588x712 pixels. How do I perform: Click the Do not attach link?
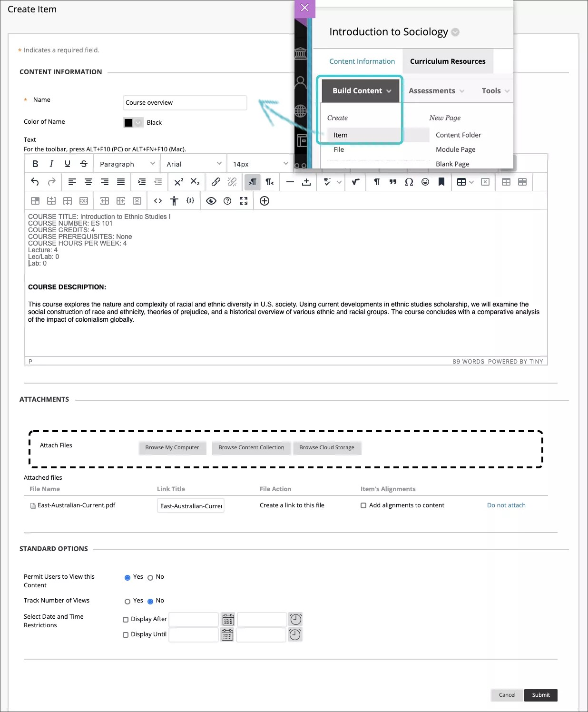[506, 505]
